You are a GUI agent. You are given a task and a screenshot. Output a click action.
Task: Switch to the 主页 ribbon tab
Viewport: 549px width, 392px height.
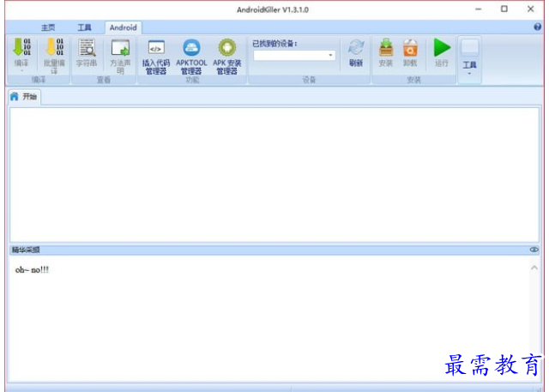point(48,27)
